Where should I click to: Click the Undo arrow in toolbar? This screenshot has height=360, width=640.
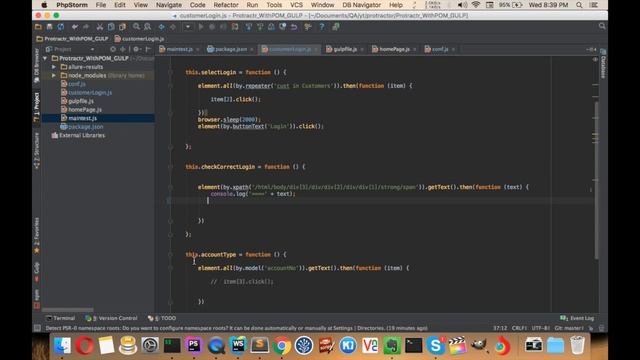75,27
